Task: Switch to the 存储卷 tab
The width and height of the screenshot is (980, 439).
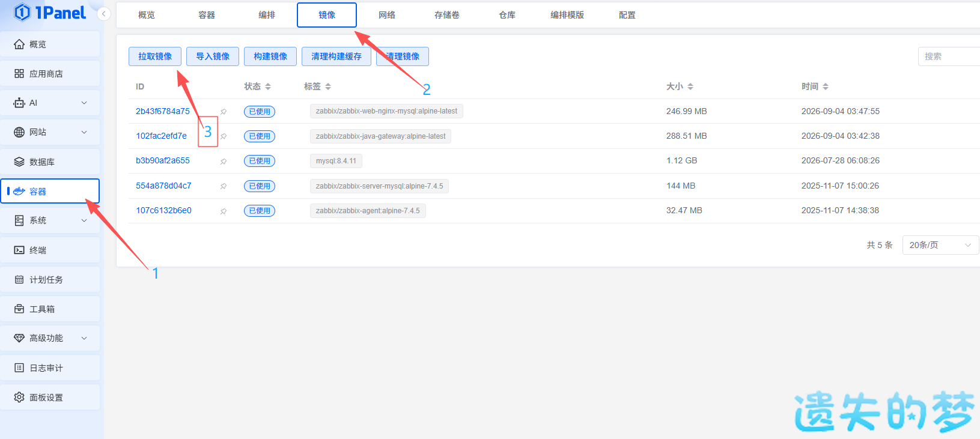Action: tap(447, 15)
